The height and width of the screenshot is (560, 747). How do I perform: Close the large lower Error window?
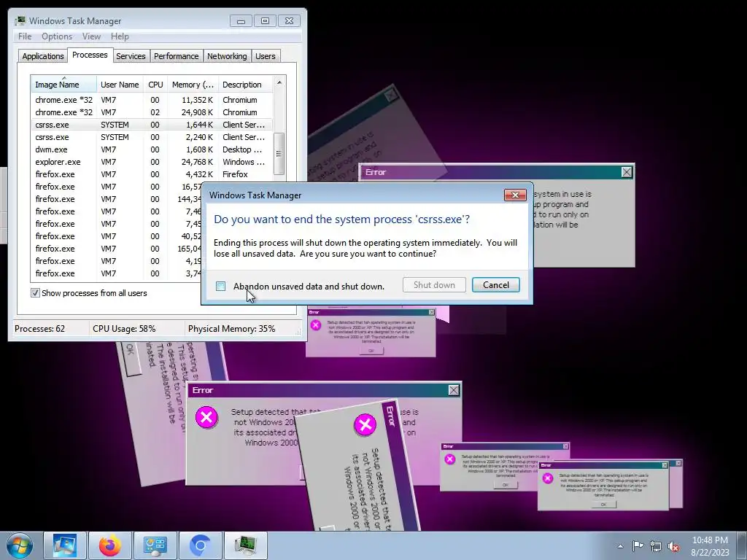[x=454, y=391]
